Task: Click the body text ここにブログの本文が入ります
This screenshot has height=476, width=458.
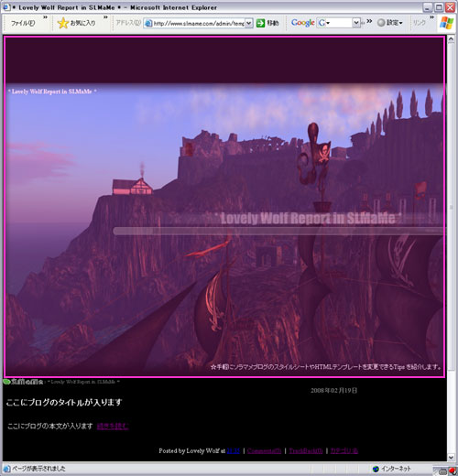Action: tap(49, 427)
